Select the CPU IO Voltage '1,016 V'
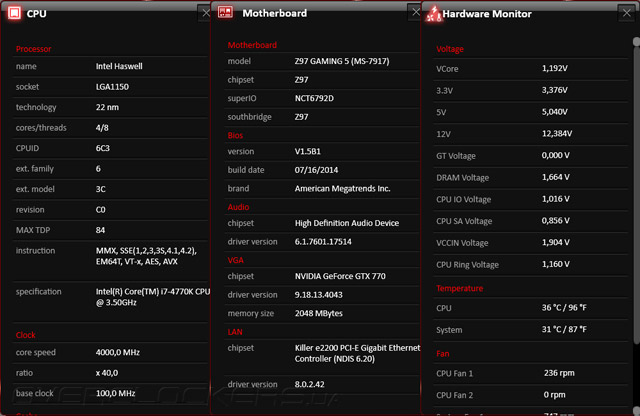 click(556, 199)
